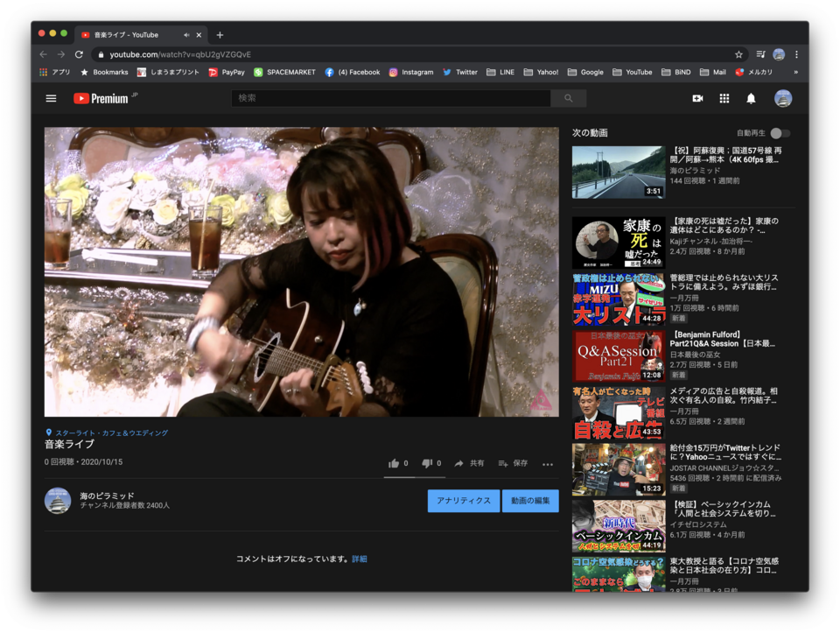Open the Google bookmarks folder
The width and height of the screenshot is (840, 633).
[585, 73]
